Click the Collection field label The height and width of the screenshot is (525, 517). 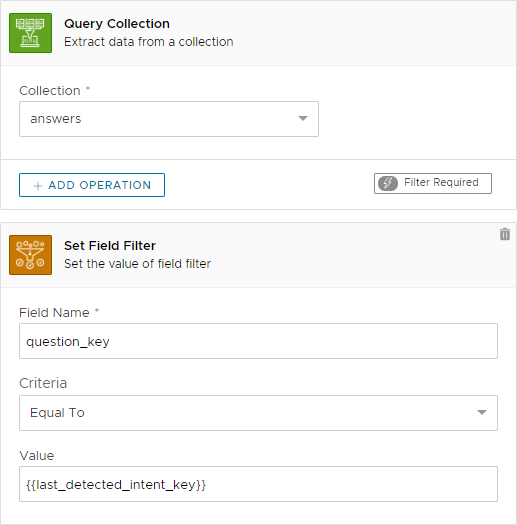tap(50, 91)
